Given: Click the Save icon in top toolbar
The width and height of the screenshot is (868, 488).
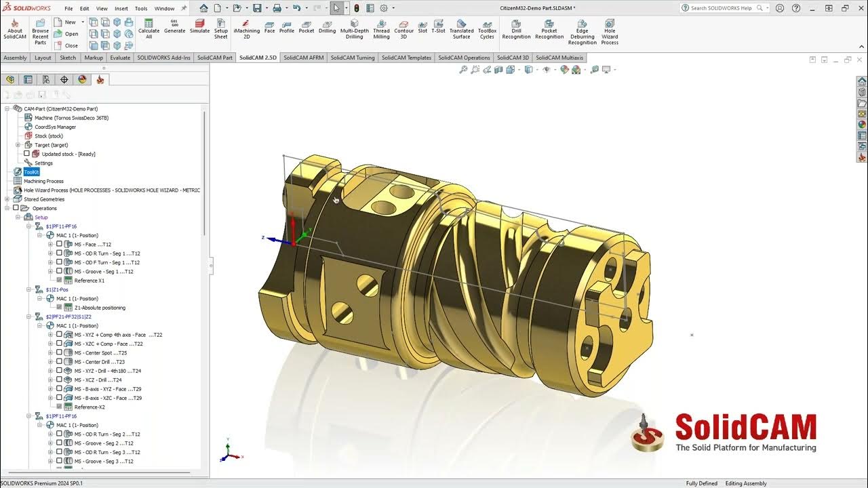Looking at the screenshot, I should 257,8.
